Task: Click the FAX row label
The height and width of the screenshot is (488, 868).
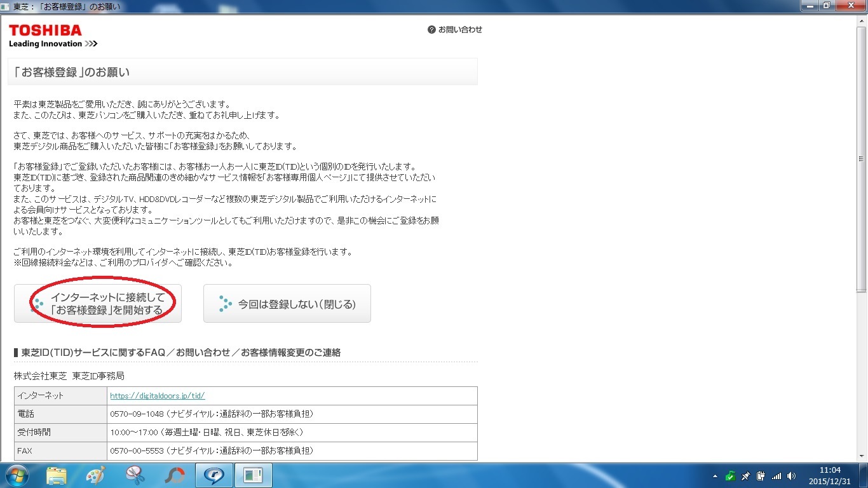Action: coord(60,451)
